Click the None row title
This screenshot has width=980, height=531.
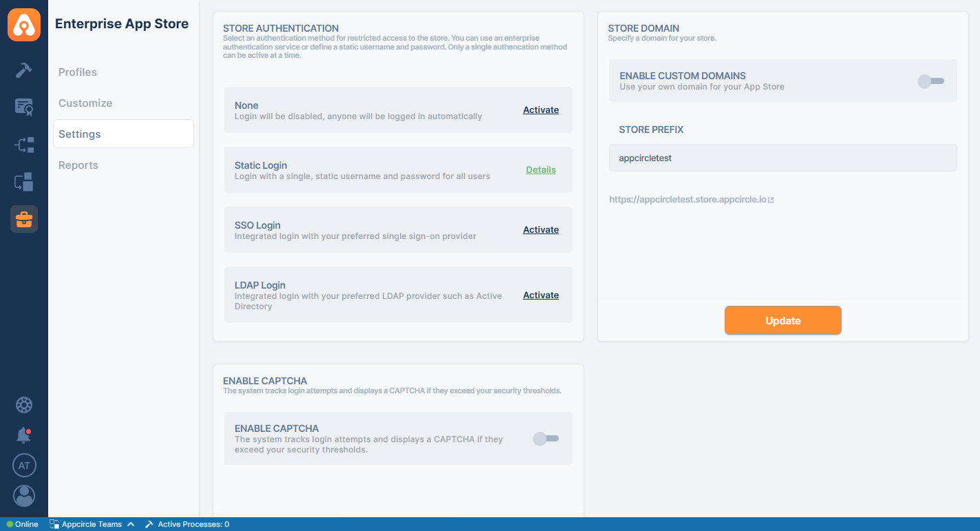(x=246, y=105)
